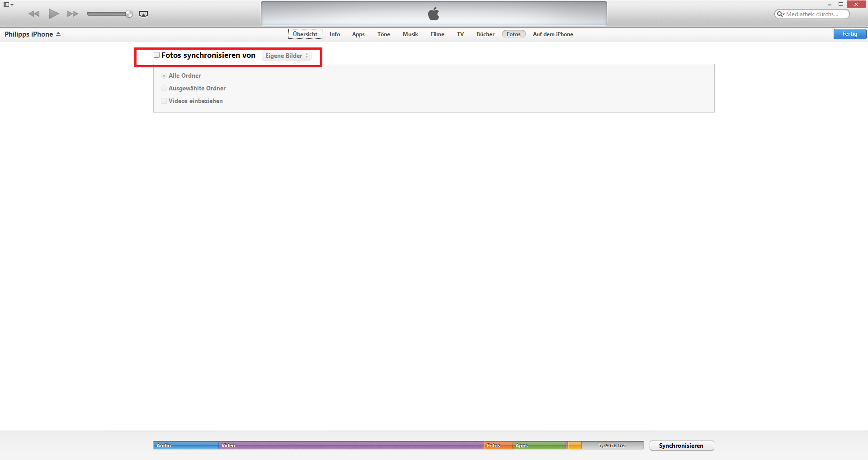Open the Töne tab
The height and width of the screenshot is (460, 868).
[x=384, y=34]
